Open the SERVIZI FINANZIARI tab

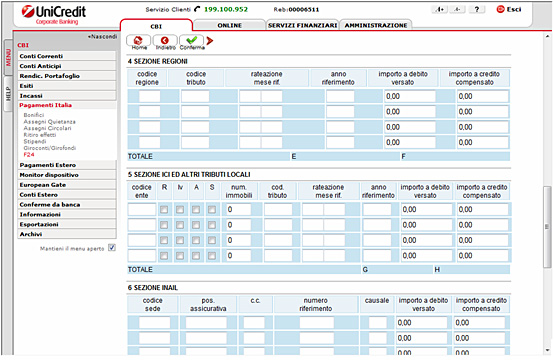(302, 25)
